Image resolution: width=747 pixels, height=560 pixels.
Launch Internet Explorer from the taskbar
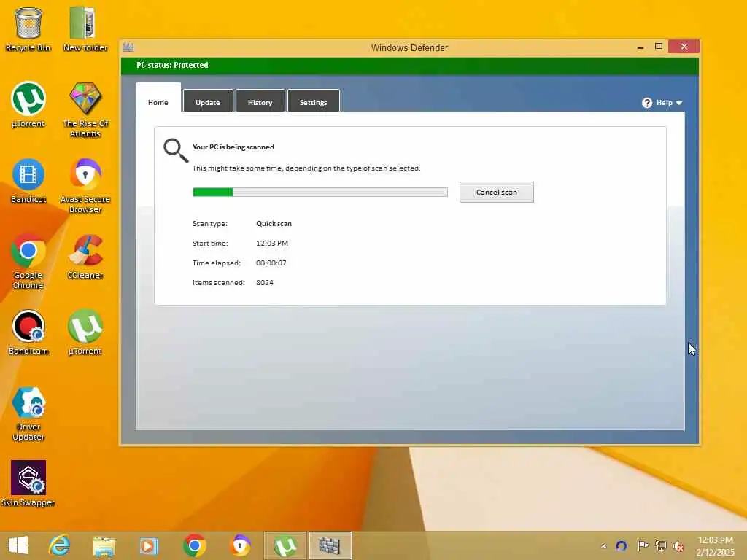click(60, 545)
